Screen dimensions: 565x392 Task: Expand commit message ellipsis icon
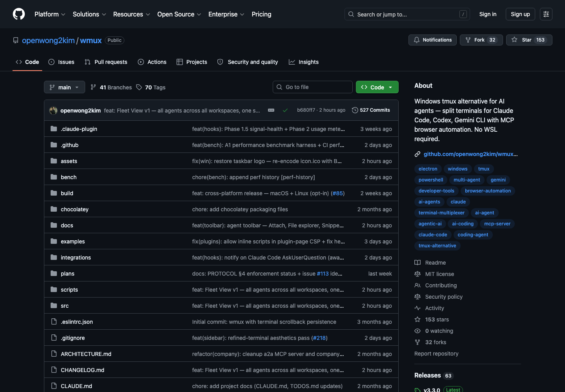pos(271,111)
